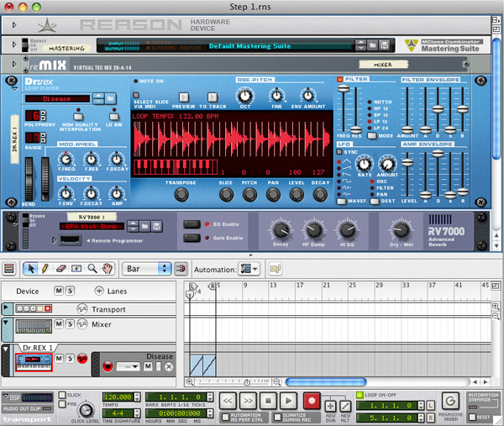The image size is (504, 426).
Task: Click the New Dub button
Action: pos(330,407)
